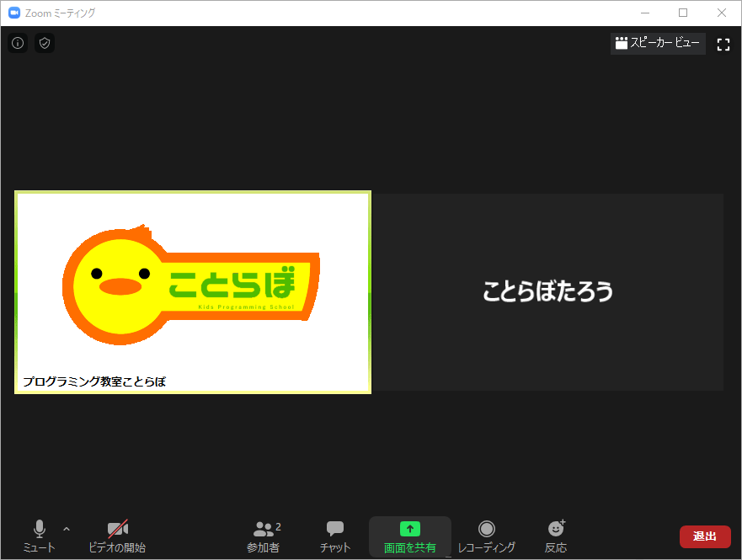Open the 反応 reactions emoji menu
The width and height of the screenshot is (742, 560).
[x=556, y=536]
